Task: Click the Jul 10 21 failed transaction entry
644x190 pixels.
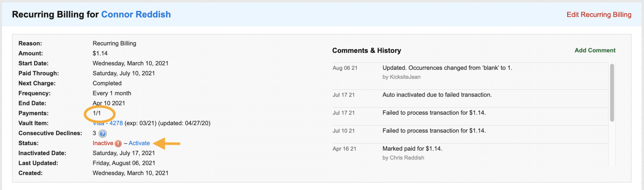Action: (434, 131)
